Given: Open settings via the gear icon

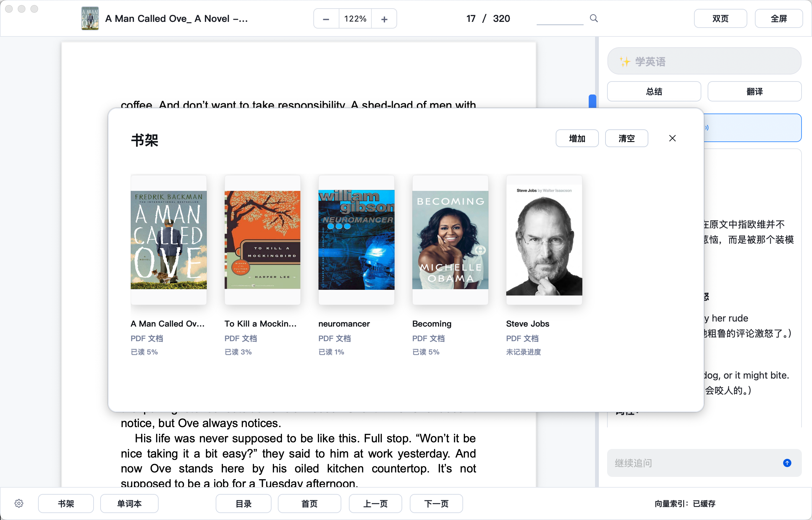Looking at the screenshot, I should 19,504.
